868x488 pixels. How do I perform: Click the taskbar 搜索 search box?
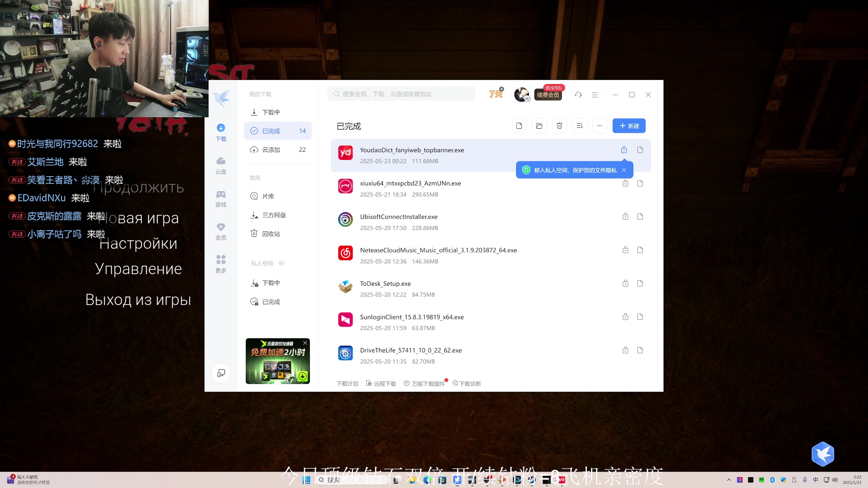(x=353, y=480)
